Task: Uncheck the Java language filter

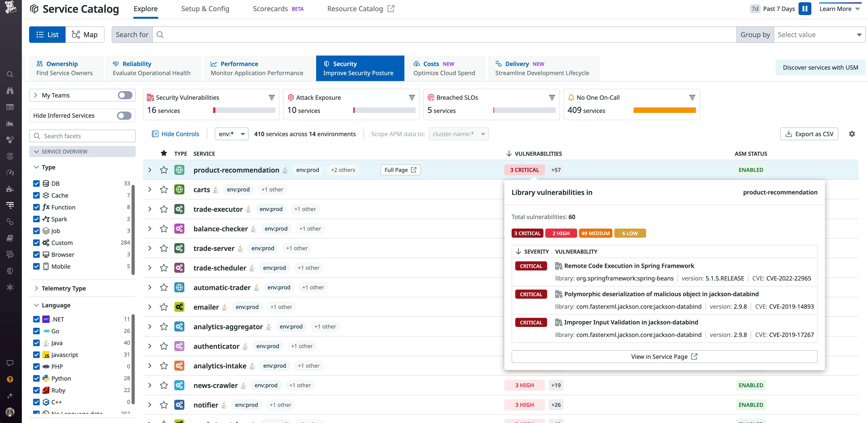Action: [37, 343]
